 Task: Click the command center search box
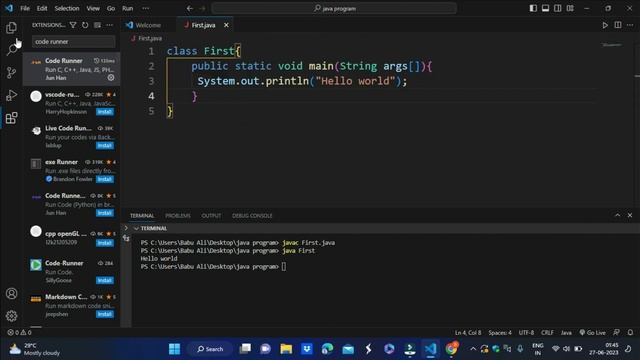(334, 8)
